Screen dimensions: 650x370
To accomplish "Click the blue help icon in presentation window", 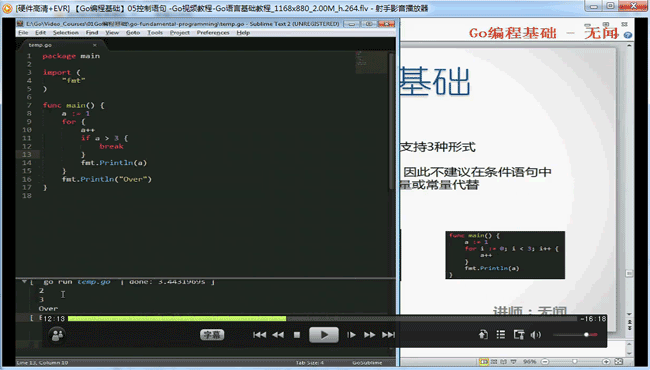I will pos(628,35).
